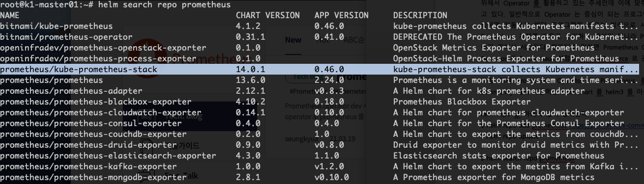This screenshot has height=184, width=644.
Task: Click app version v0.10.0
Action: click(x=332, y=177)
